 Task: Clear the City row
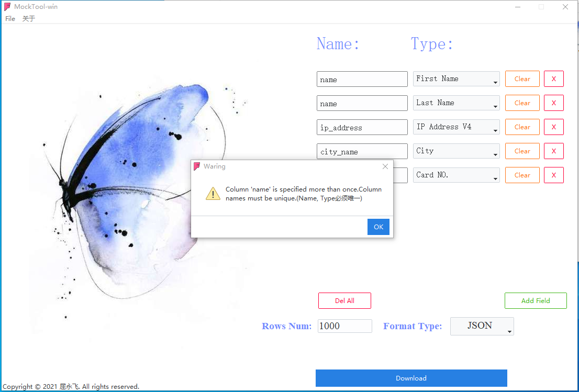522,151
